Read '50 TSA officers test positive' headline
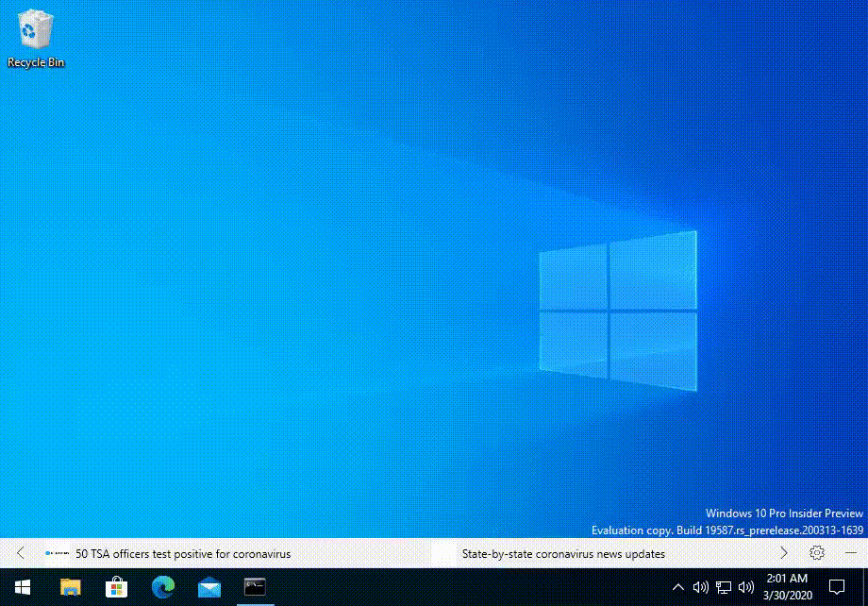This screenshot has width=868, height=606. tap(183, 554)
